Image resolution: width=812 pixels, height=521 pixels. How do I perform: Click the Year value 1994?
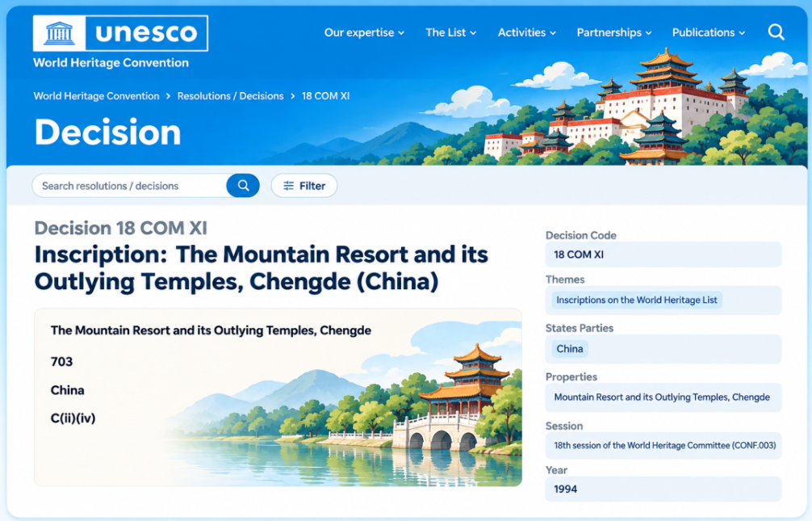565,489
